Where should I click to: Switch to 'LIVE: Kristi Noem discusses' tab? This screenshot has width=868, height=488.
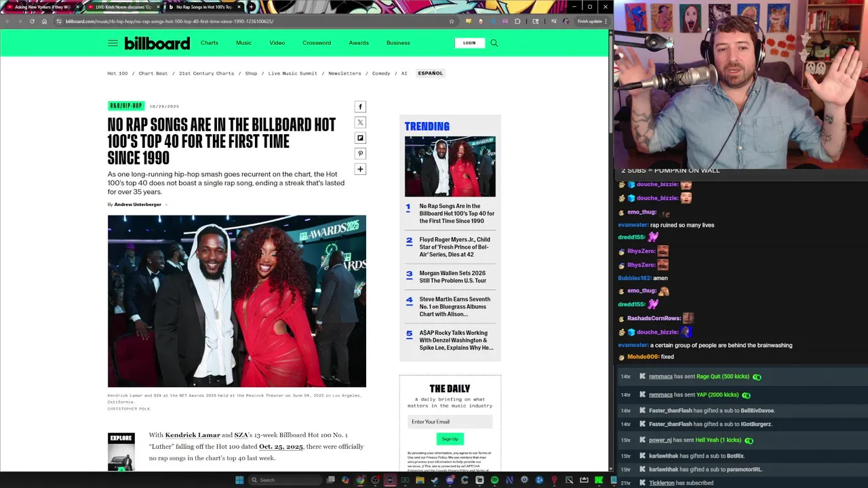(124, 7)
